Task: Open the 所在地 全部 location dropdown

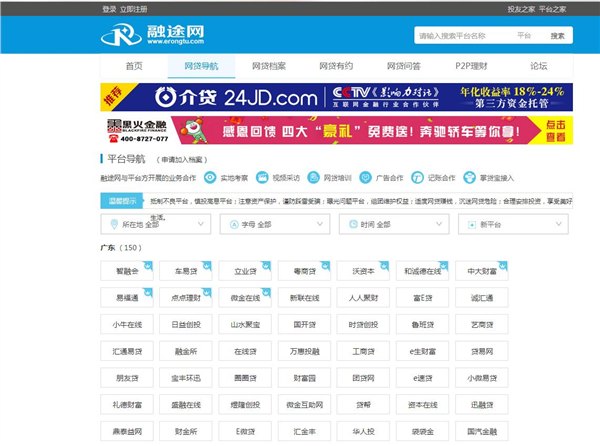Action: [156, 224]
